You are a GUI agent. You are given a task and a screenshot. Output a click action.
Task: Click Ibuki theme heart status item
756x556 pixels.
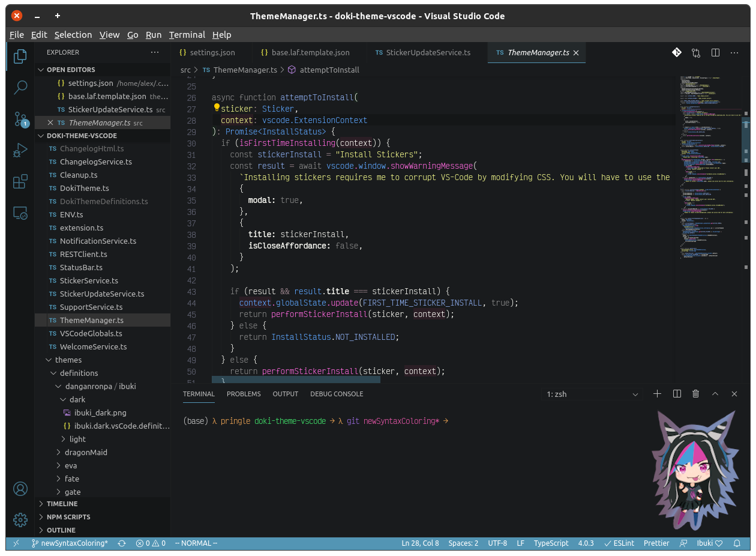pos(710,543)
